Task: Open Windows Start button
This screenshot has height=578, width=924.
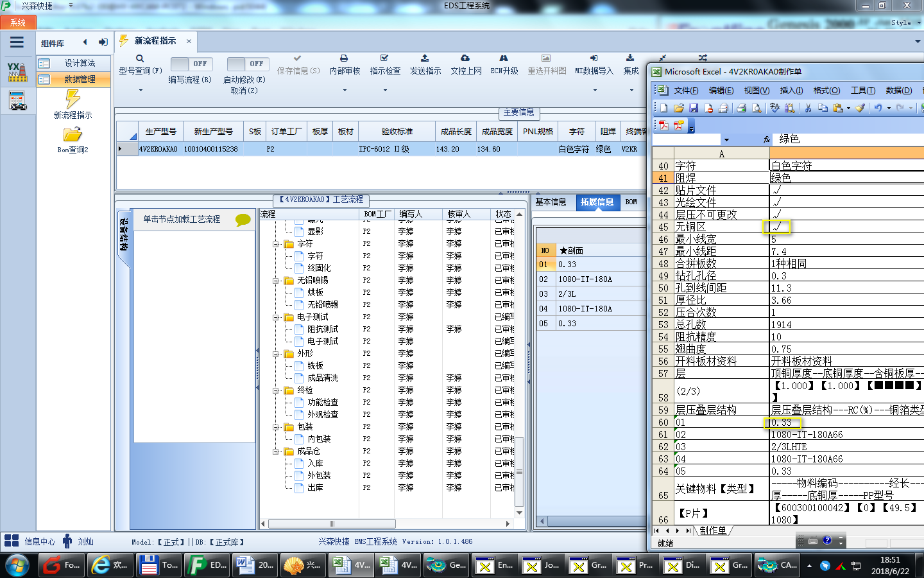Action: (x=17, y=565)
